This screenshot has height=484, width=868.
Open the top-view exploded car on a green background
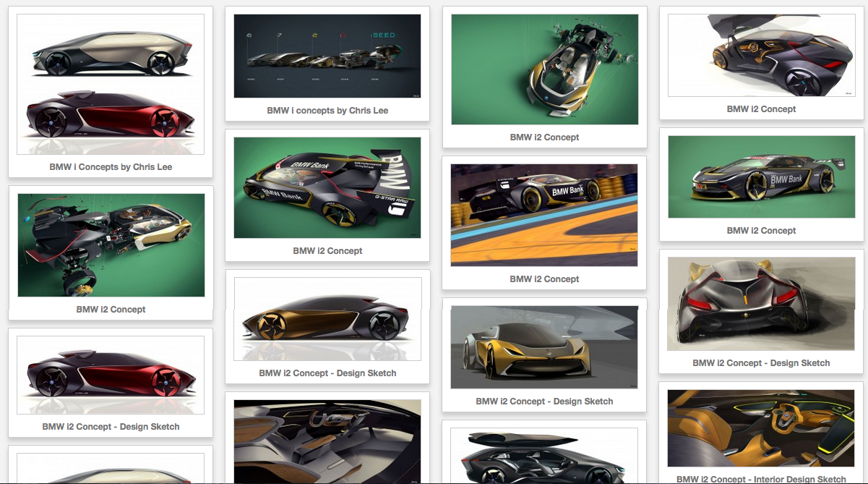[544, 69]
